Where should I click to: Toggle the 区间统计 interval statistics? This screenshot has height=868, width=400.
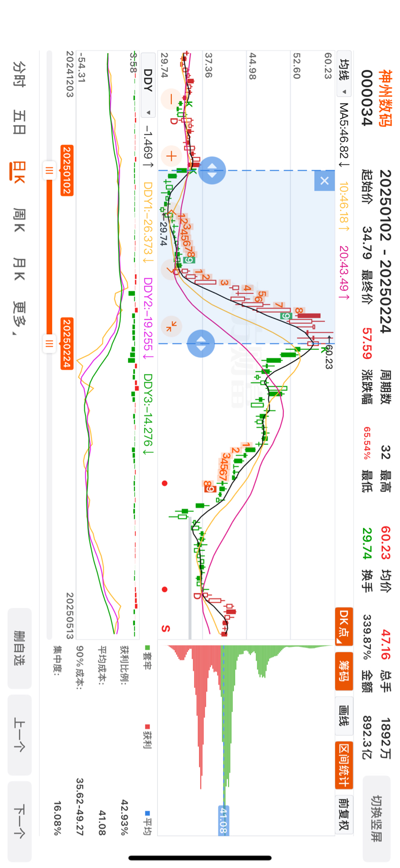[x=344, y=764]
